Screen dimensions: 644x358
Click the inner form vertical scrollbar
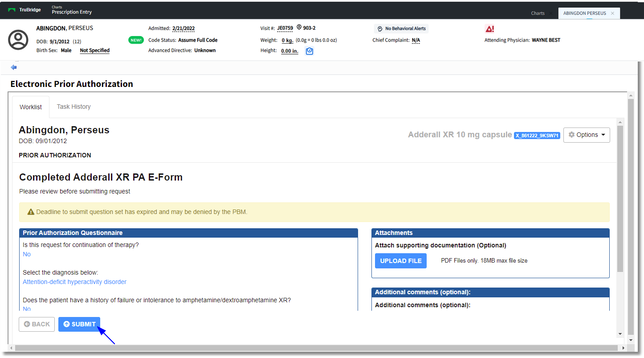pyautogui.click(x=620, y=199)
